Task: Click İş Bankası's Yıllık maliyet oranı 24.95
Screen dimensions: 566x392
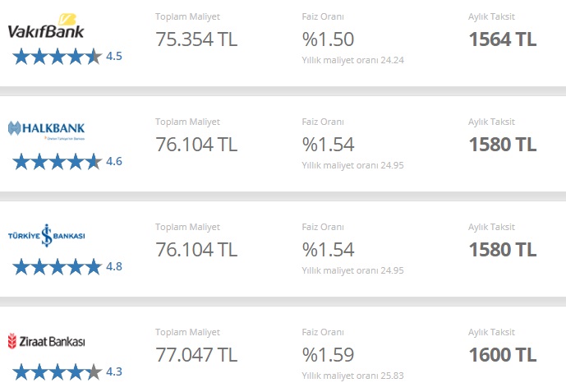Action: 352,270
